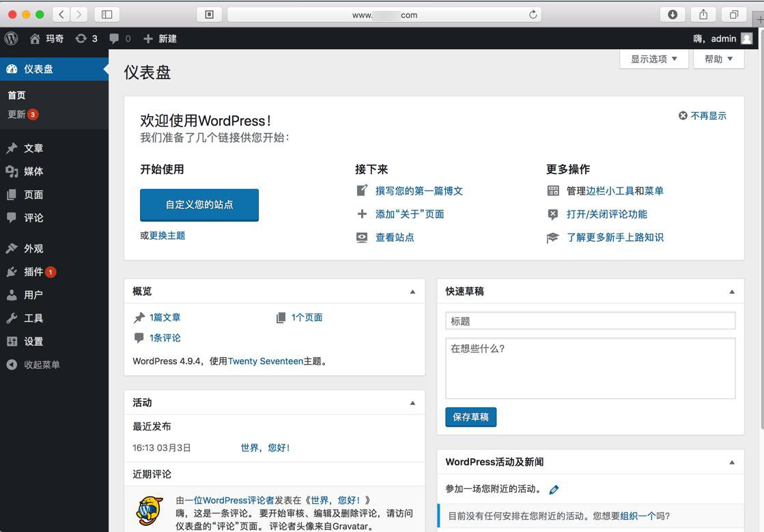Click the 保存草稿 button
Image resolution: width=764 pixels, height=532 pixels.
470,417
